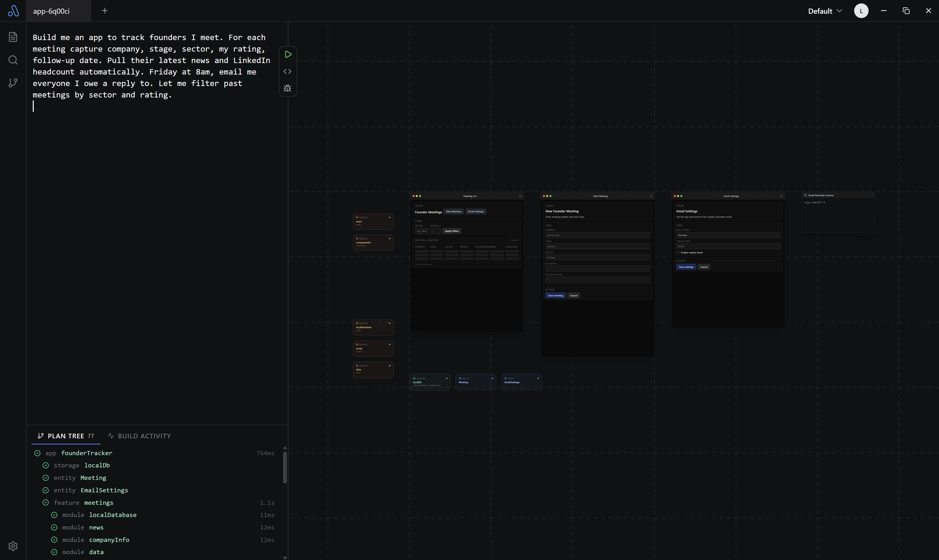Add a new tab with plus icon

pyautogui.click(x=105, y=11)
